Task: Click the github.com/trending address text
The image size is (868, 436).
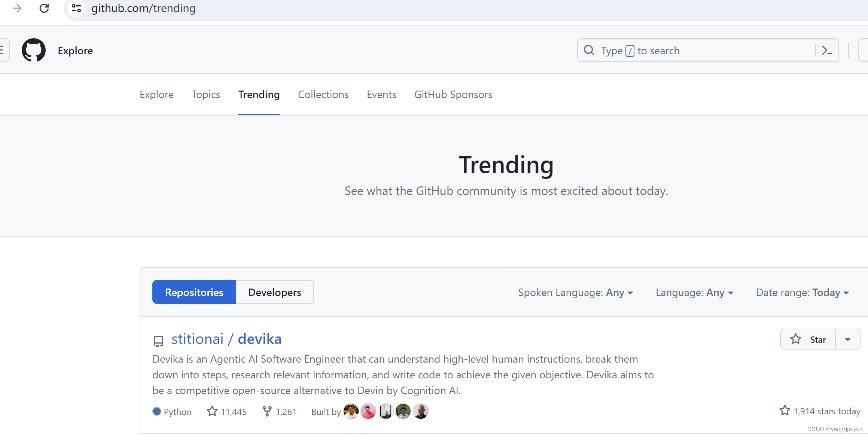Action: (x=143, y=8)
